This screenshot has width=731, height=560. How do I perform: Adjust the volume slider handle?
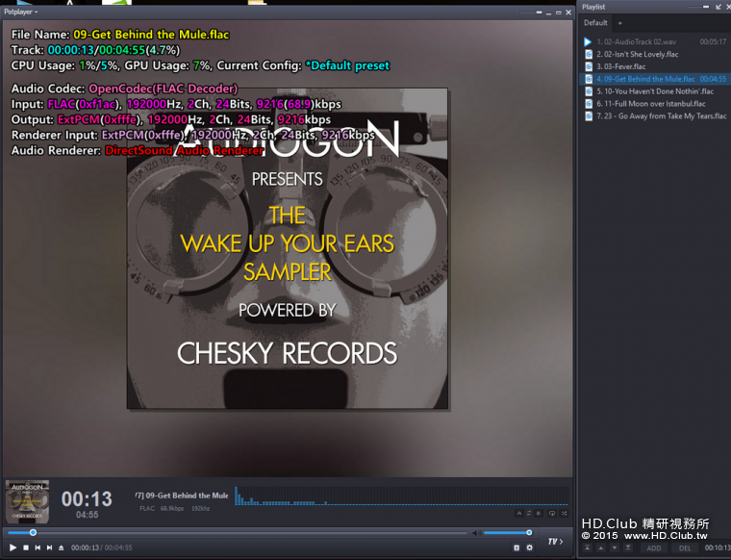(529, 532)
